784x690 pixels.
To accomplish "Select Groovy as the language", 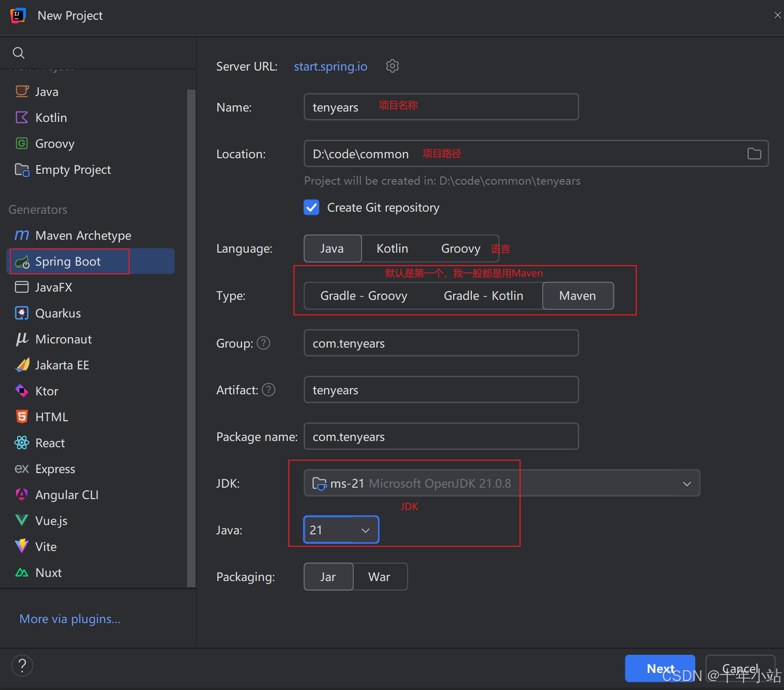I will tap(460, 249).
